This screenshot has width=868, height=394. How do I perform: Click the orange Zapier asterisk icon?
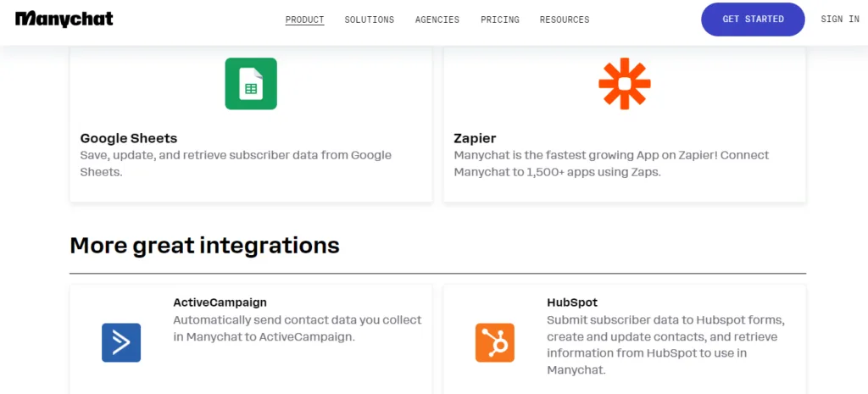(624, 83)
